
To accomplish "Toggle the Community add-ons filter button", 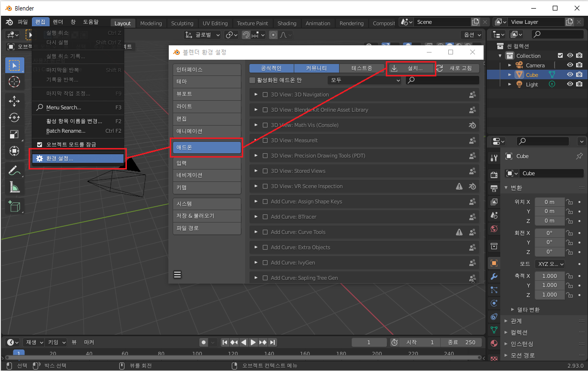I will pos(317,68).
